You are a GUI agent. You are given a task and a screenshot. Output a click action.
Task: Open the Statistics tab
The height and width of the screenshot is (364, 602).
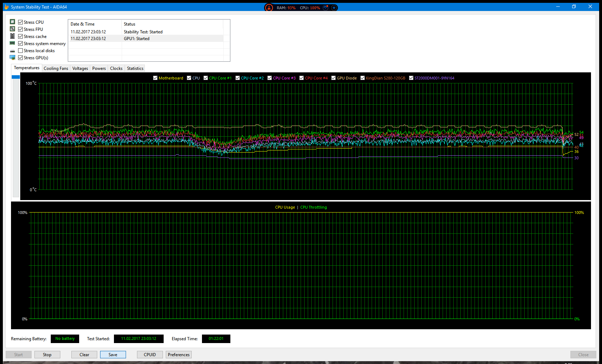[135, 68]
